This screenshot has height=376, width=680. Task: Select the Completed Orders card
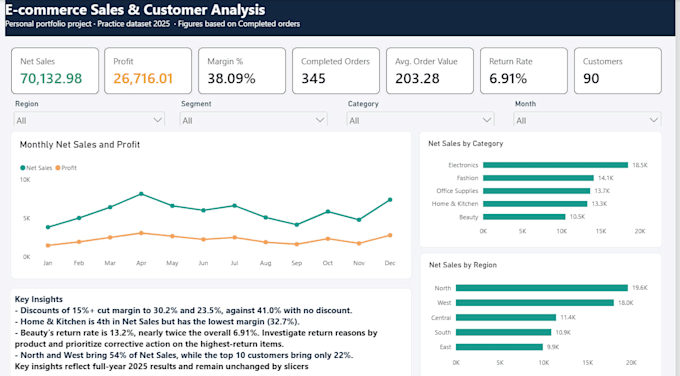click(336, 71)
